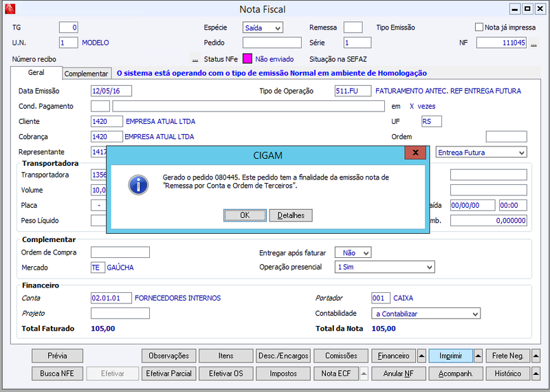Open Detalhes in the CIGAM dialog
Image resolution: width=550 pixels, height=392 pixels.
tap(291, 215)
